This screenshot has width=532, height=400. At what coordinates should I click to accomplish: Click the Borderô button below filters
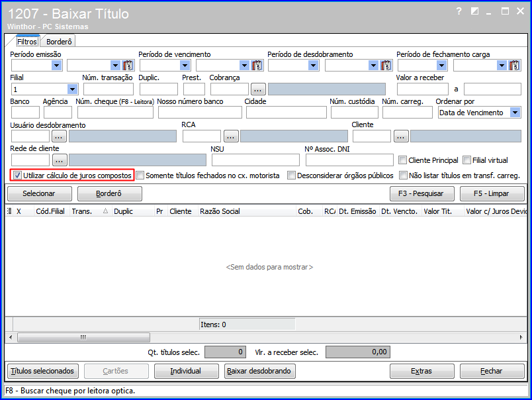point(109,193)
